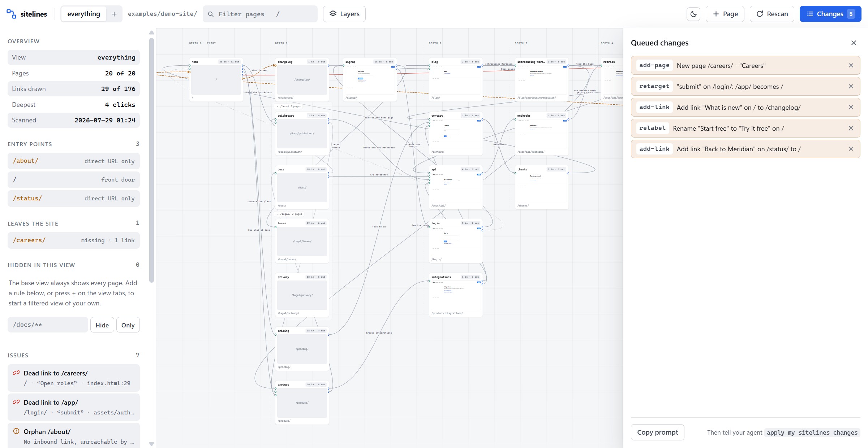This screenshot has width=868, height=448.
Task: Click the Hide rule button
Action: click(102, 325)
